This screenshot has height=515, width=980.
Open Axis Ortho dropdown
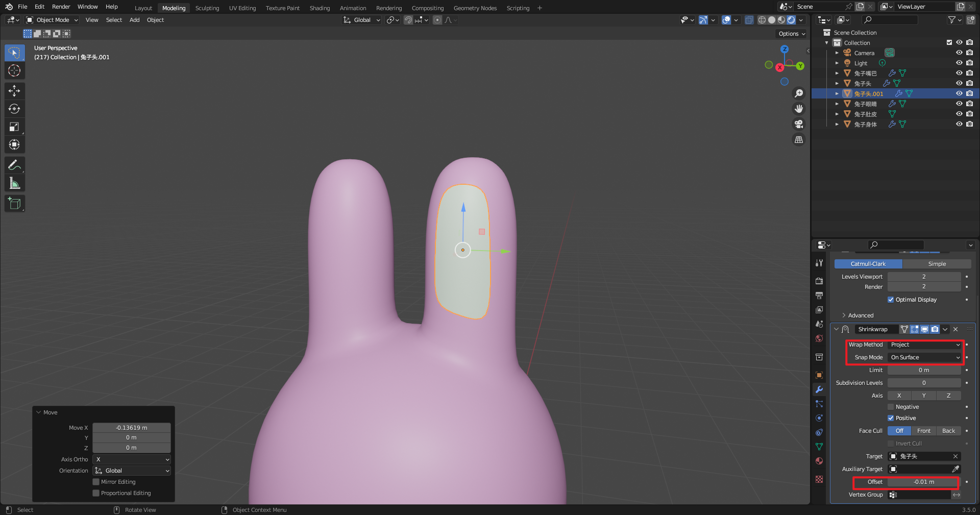click(132, 459)
